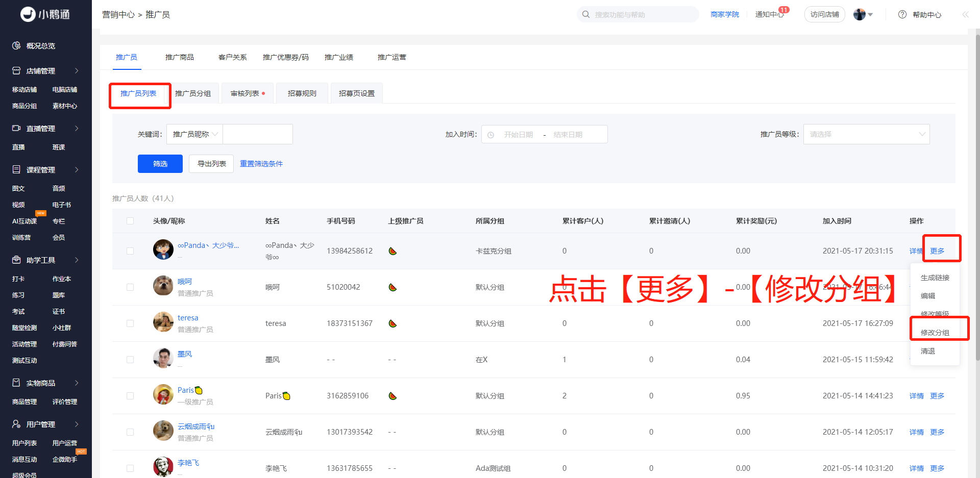Check the 李艳飞 row checkbox
This screenshot has width=980, height=478.
(130, 468)
